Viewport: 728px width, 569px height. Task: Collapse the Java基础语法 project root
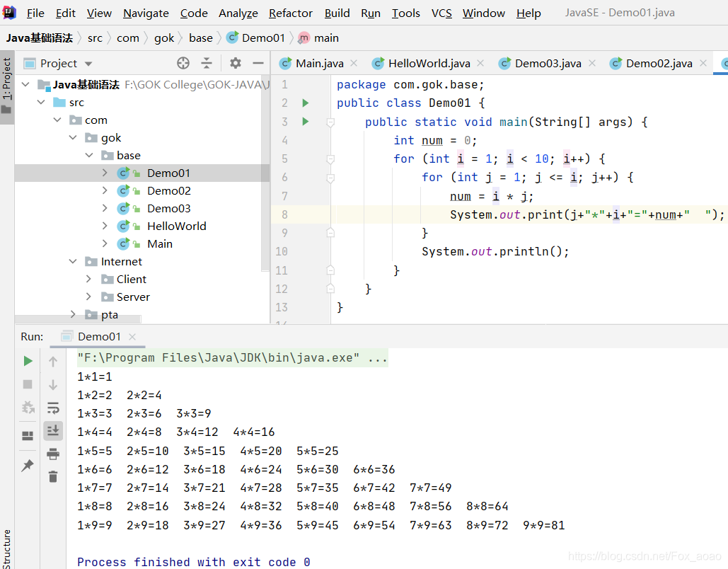26,84
